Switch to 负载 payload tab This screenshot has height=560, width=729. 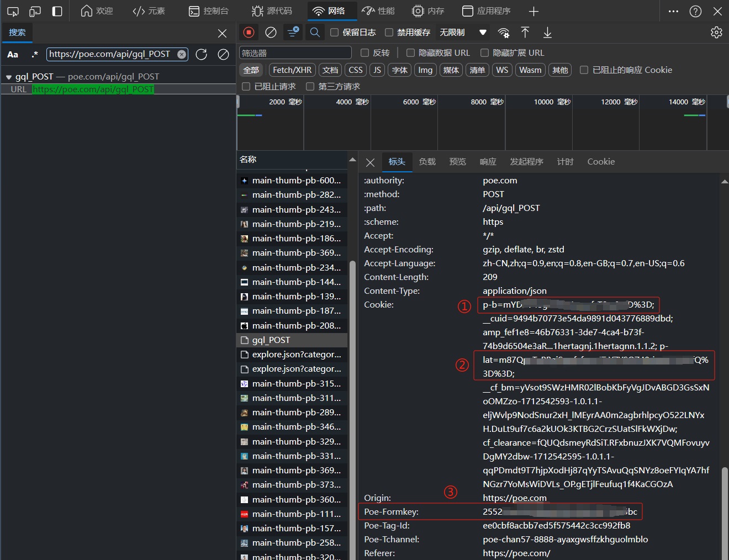pyautogui.click(x=427, y=162)
